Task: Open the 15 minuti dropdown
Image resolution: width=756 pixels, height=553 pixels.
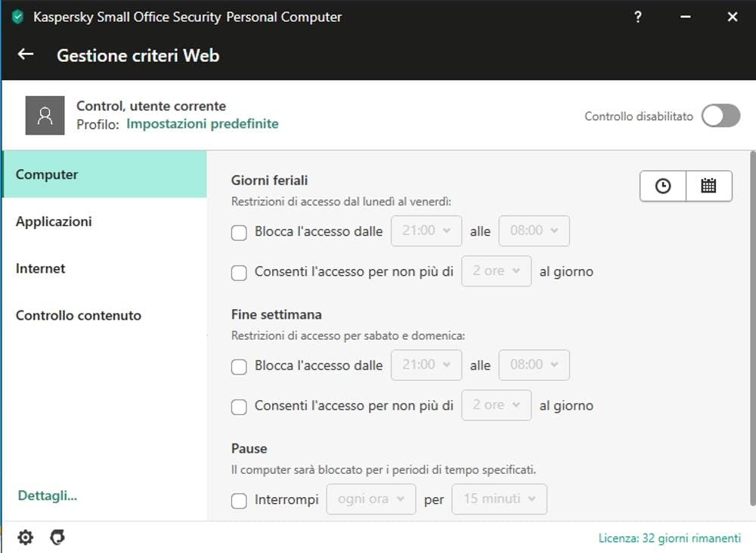Action: click(x=499, y=499)
